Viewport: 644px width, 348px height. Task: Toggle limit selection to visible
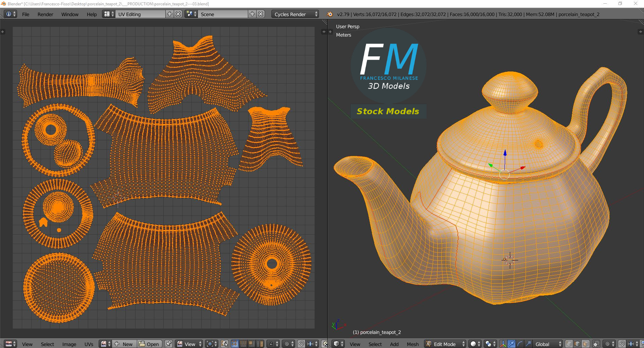[x=596, y=344]
